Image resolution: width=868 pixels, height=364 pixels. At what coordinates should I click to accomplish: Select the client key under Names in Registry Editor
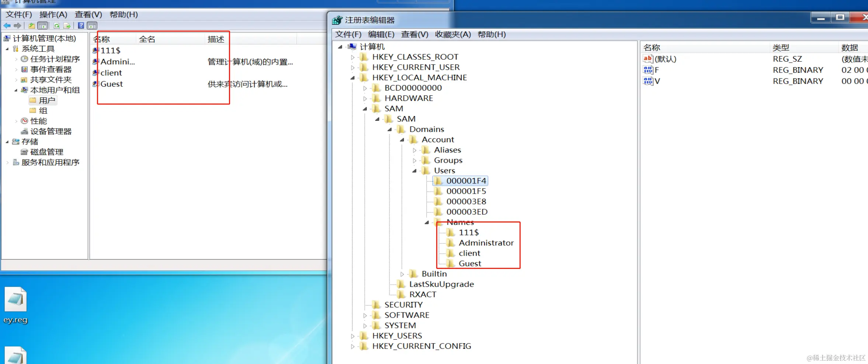pos(464,253)
